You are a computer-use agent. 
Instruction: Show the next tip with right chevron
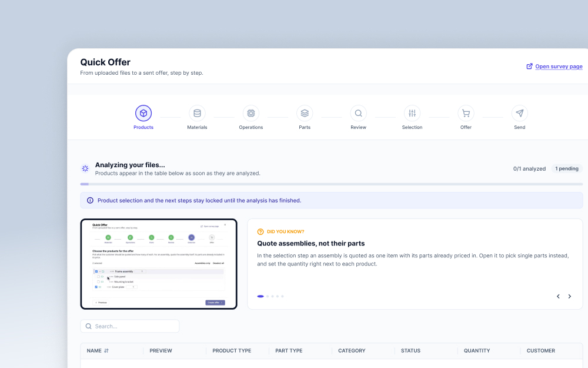click(569, 296)
